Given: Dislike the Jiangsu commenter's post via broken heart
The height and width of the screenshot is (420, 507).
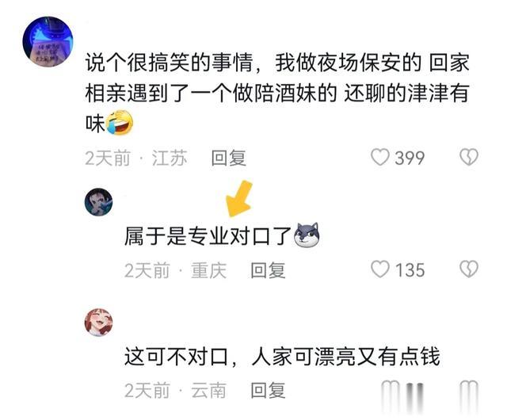Looking at the screenshot, I should point(469,157).
